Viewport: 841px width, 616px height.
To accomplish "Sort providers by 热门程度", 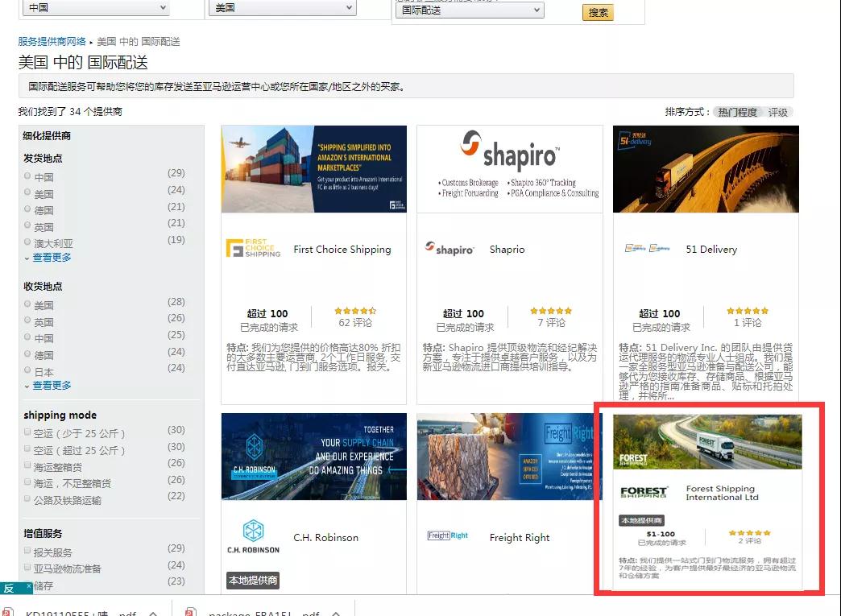I will pos(737,112).
